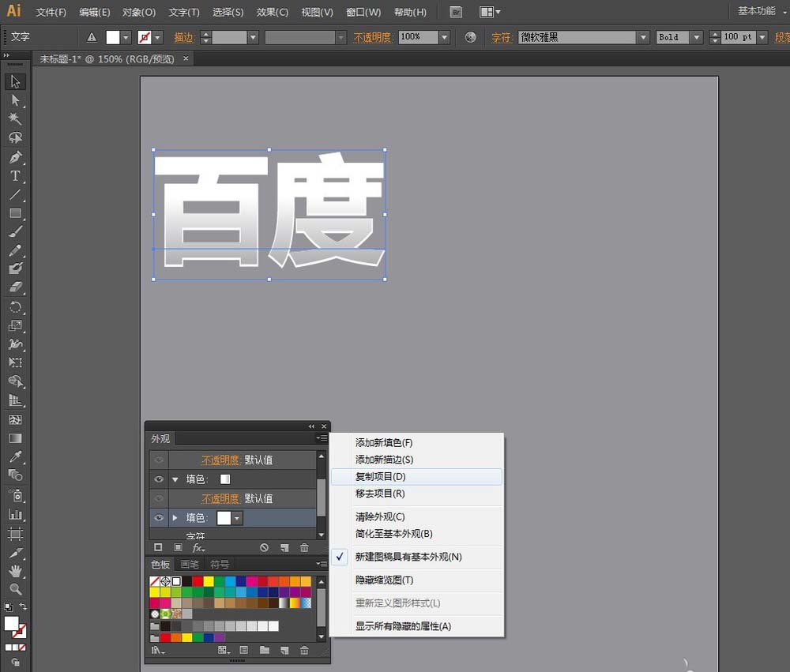Toggle visibility of the gradient 填色 row
Image resolution: width=790 pixels, height=672 pixels.
click(159, 479)
